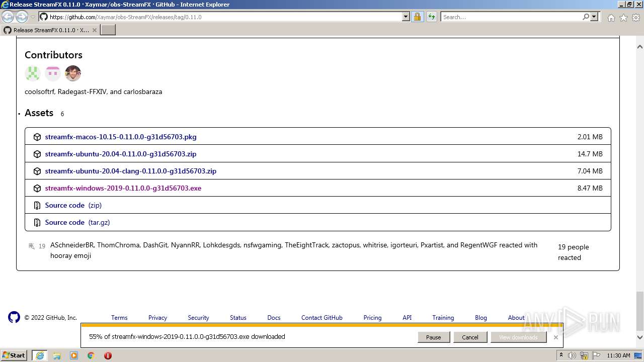Image resolution: width=644 pixels, height=362 pixels.
Task: Close the Release StreamFX tab
Action: pos(95,30)
